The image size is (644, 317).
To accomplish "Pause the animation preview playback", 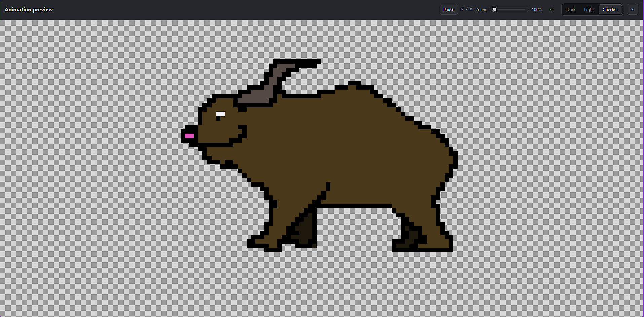I will pyautogui.click(x=449, y=9).
